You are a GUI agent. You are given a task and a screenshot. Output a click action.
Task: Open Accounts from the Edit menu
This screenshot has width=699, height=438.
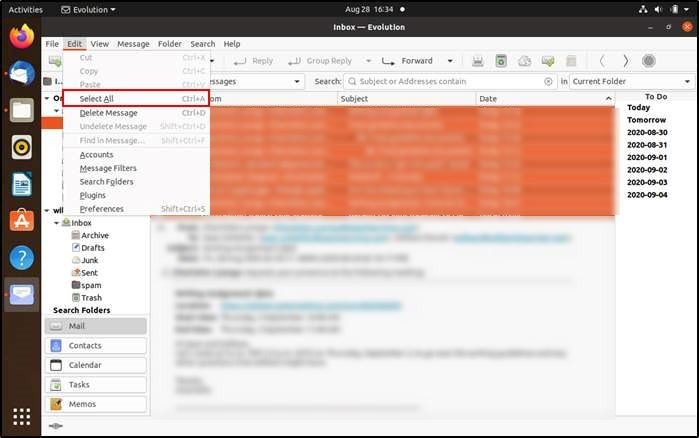[136, 155]
